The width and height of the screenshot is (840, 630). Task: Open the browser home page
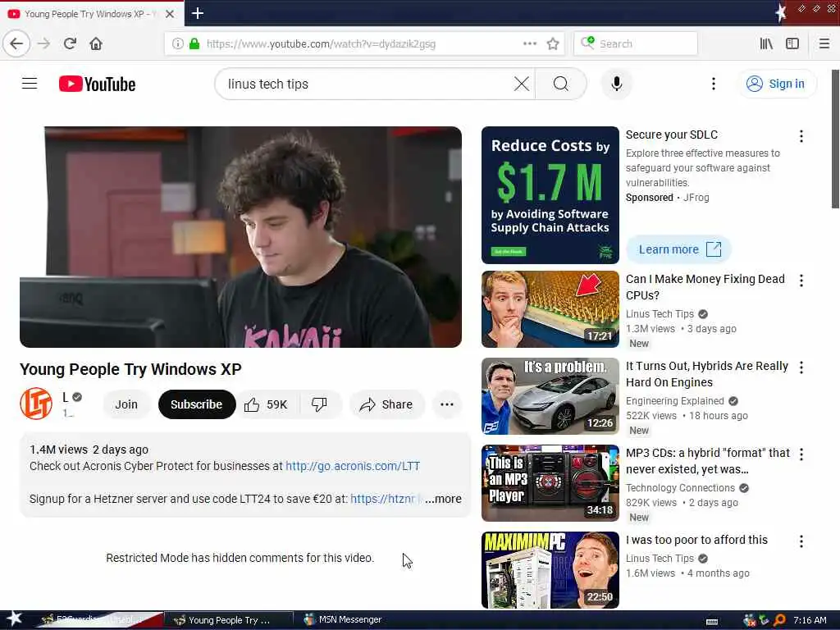tap(96, 43)
